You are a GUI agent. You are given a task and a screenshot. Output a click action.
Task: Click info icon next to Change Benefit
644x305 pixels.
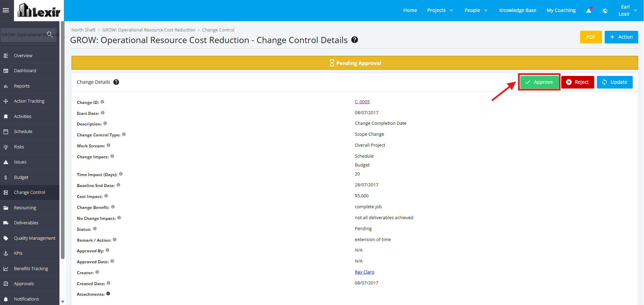pos(113,207)
